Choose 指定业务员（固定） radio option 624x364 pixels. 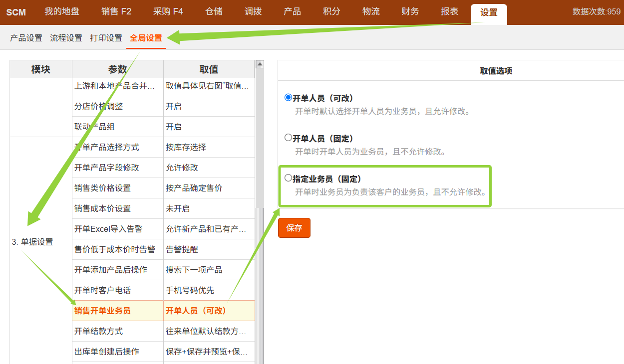288,178
